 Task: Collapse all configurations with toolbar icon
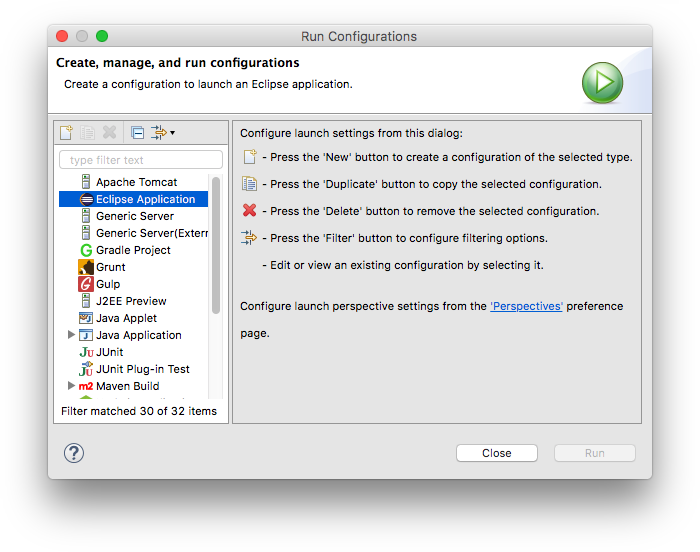click(x=138, y=133)
